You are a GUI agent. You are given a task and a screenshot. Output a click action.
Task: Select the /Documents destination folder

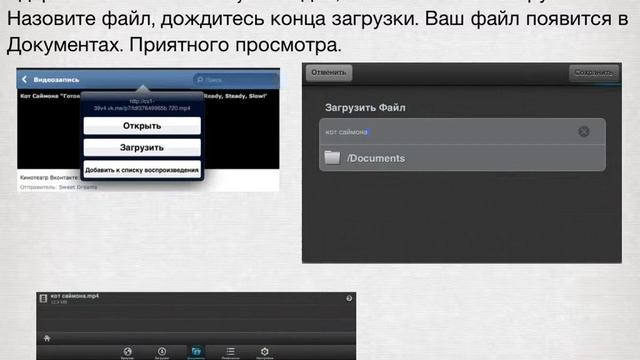tap(462, 158)
